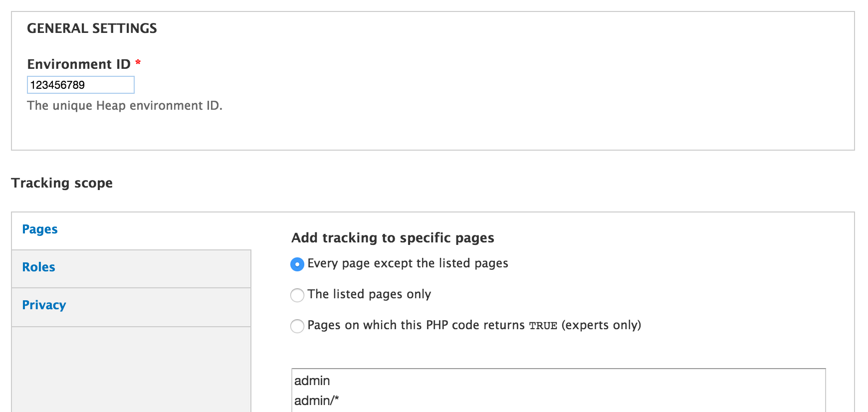This screenshot has height=412, width=868.
Task: Click the '(experts only)' label text
Action: [x=601, y=325]
